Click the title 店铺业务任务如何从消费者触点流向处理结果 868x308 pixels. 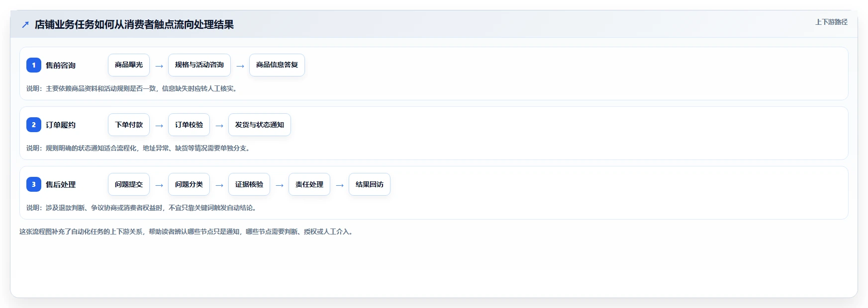(134, 24)
